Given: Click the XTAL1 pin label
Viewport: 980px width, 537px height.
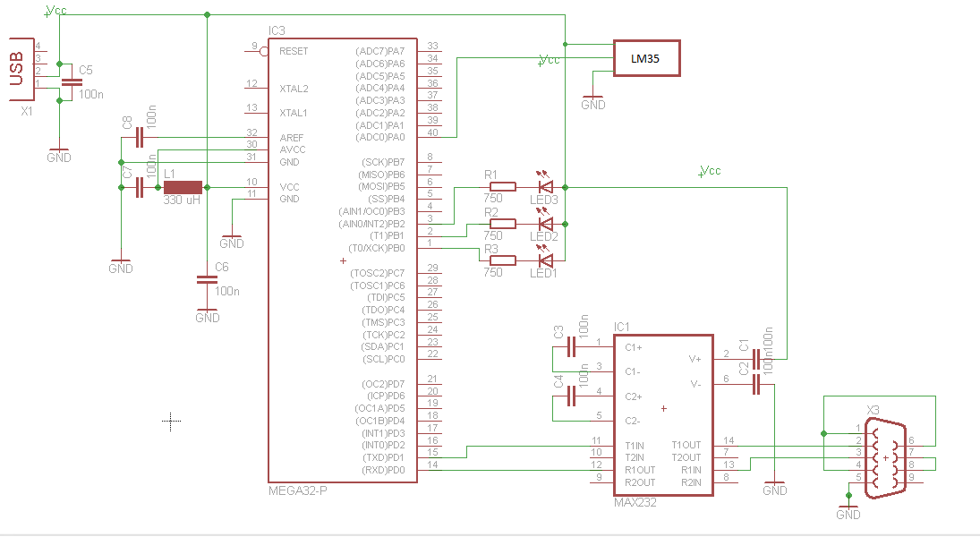Looking at the screenshot, I should (x=294, y=113).
